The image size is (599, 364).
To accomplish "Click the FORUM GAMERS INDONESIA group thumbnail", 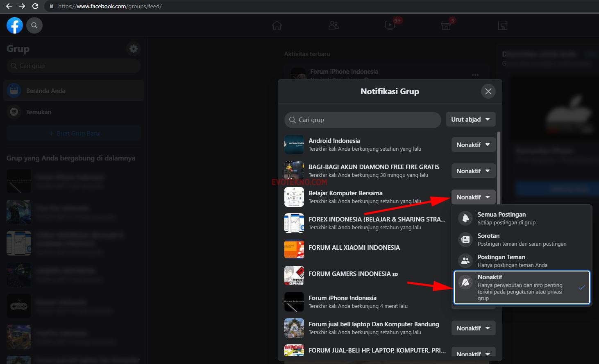I will 294,276.
